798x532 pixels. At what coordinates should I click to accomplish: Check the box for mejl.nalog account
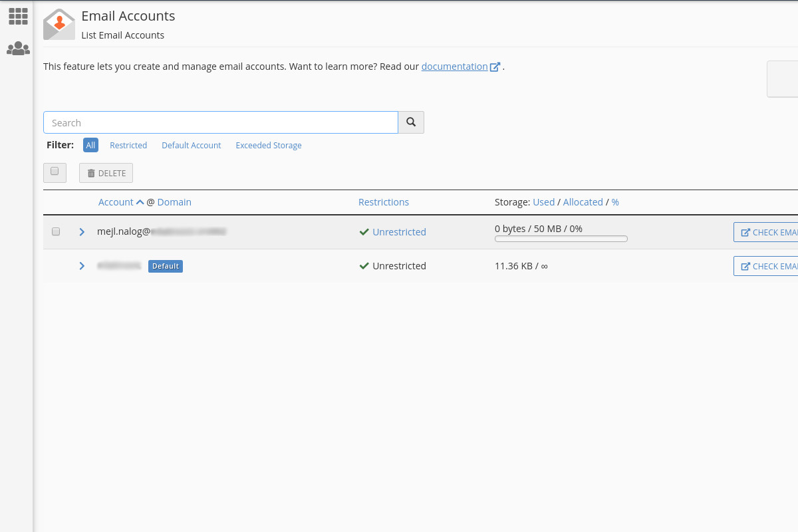click(56, 231)
